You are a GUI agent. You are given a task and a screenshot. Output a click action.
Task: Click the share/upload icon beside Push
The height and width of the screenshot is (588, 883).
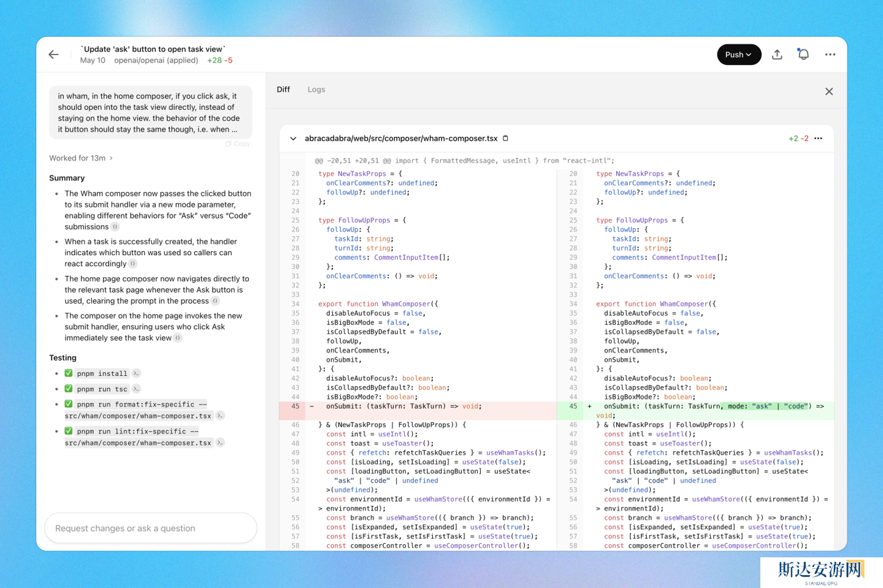[777, 55]
